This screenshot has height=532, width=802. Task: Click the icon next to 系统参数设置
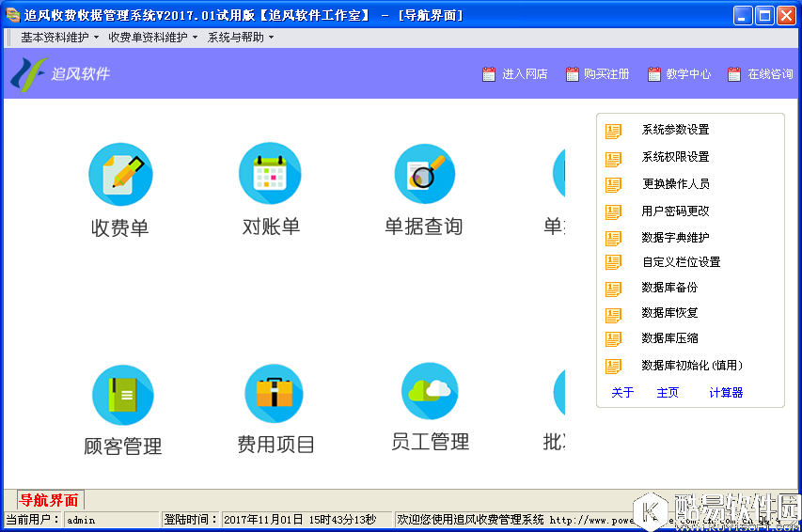coord(613,131)
